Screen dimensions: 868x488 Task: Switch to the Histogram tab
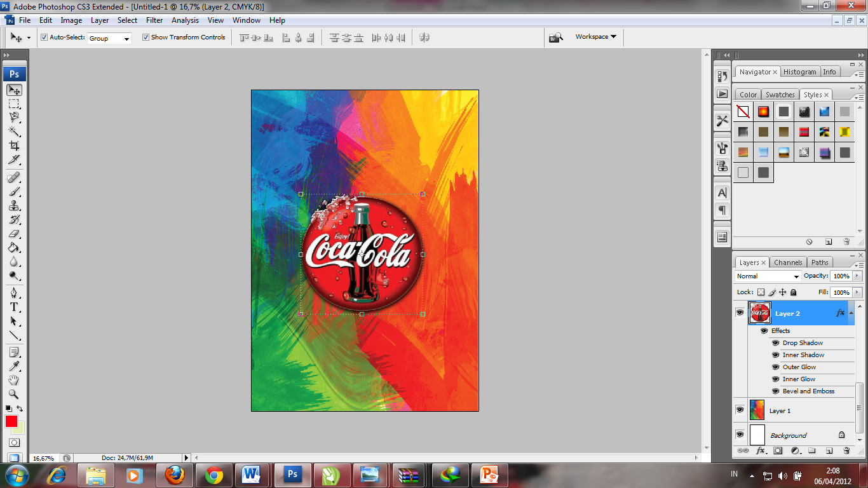pyautogui.click(x=799, y=72)
